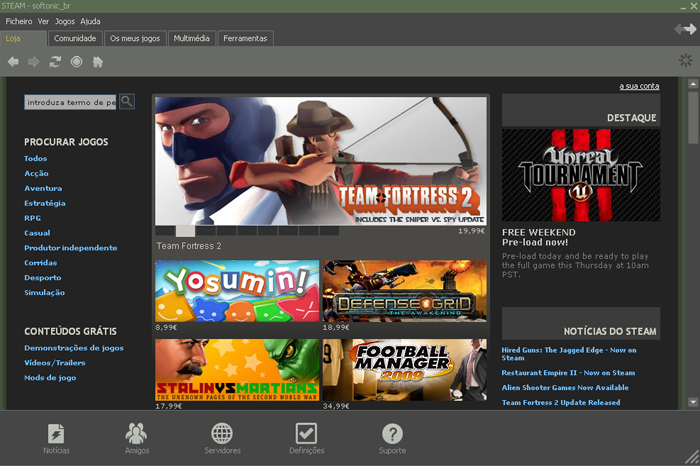The image size is (700, 466).
Task: Browse the Simulação category
Action: pyautogui.click(x=45, y=292)
